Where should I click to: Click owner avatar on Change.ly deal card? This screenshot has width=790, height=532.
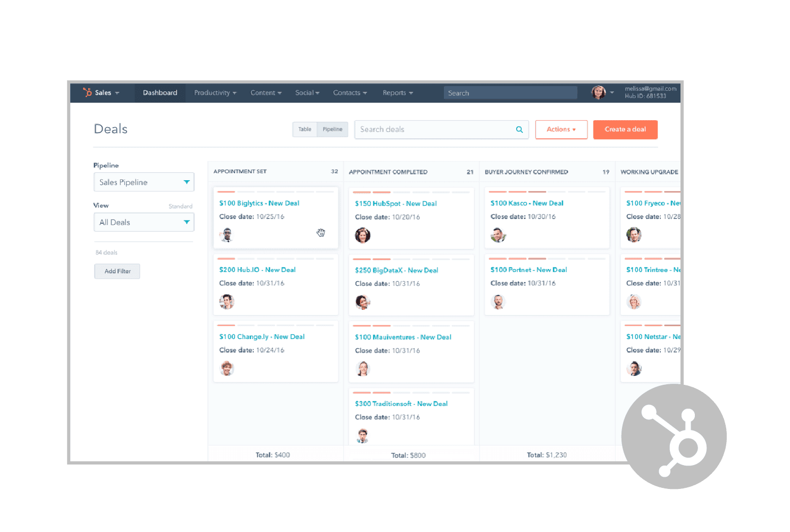(x=227, y=368)
